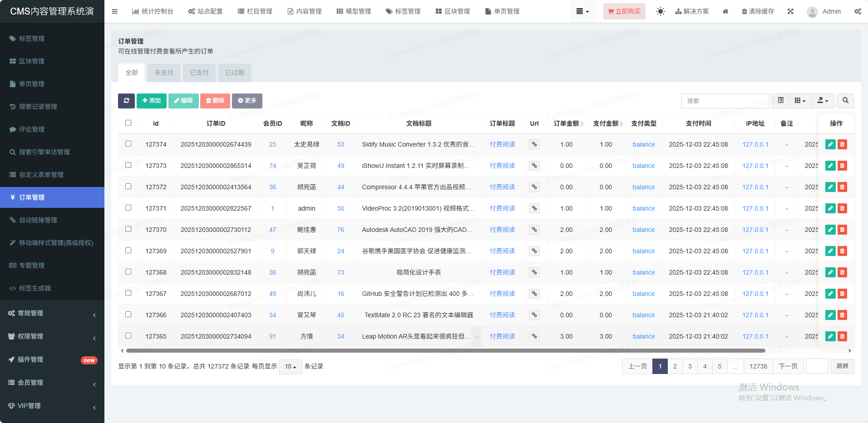Click the green 添加 button

pyautogui.click(x=151, y=101)
